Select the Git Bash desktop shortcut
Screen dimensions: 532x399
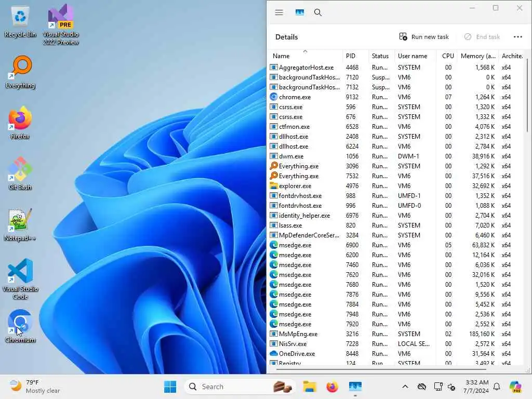pos(20,174)
